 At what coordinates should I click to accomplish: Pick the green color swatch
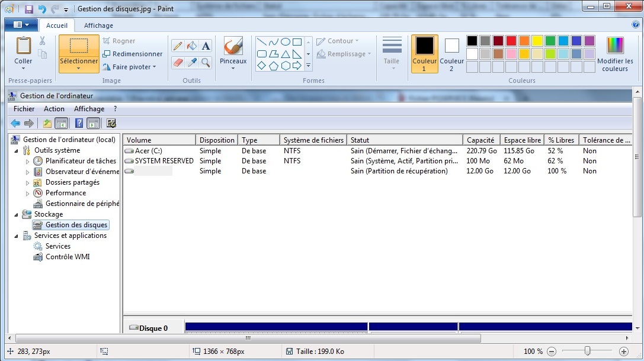coord(550,41)
